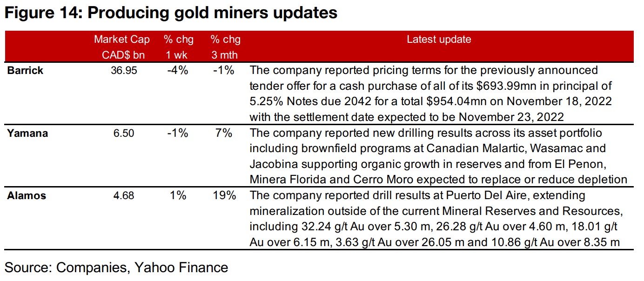
Task: Click Alamos's 1% weekly change
Action: [x=179, y=196]
